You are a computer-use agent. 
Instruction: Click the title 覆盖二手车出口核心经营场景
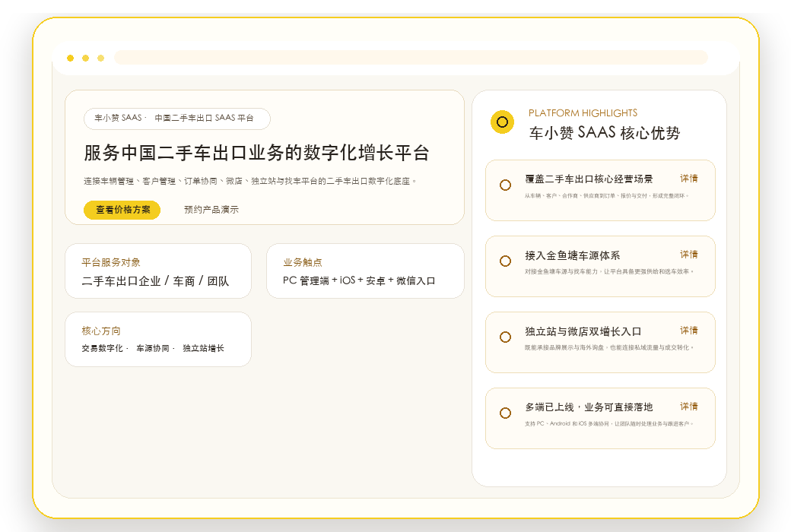coord(589,179)
